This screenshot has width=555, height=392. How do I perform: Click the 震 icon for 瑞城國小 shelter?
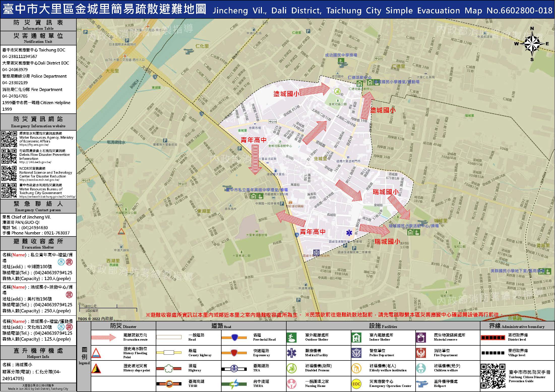point(69,294)
